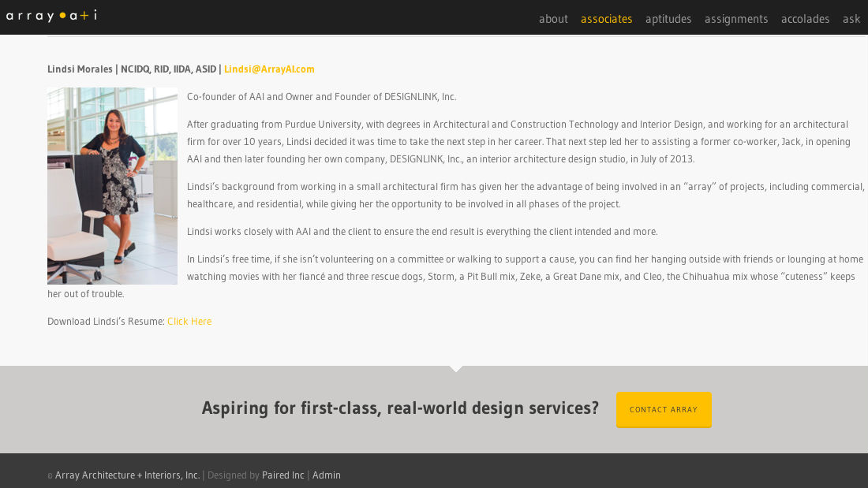Click the ask navigation item
The image size is (868, 488).
851,19
